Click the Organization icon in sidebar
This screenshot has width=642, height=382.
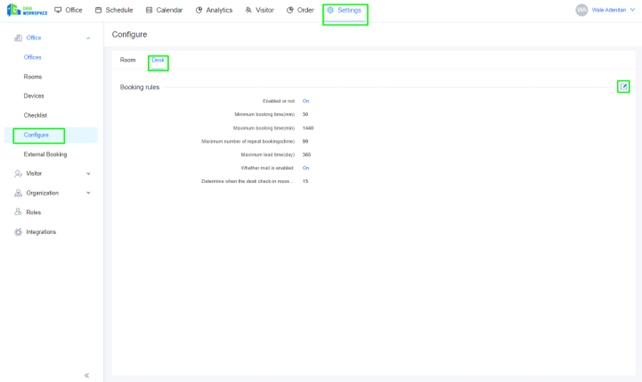click(18, 193)
